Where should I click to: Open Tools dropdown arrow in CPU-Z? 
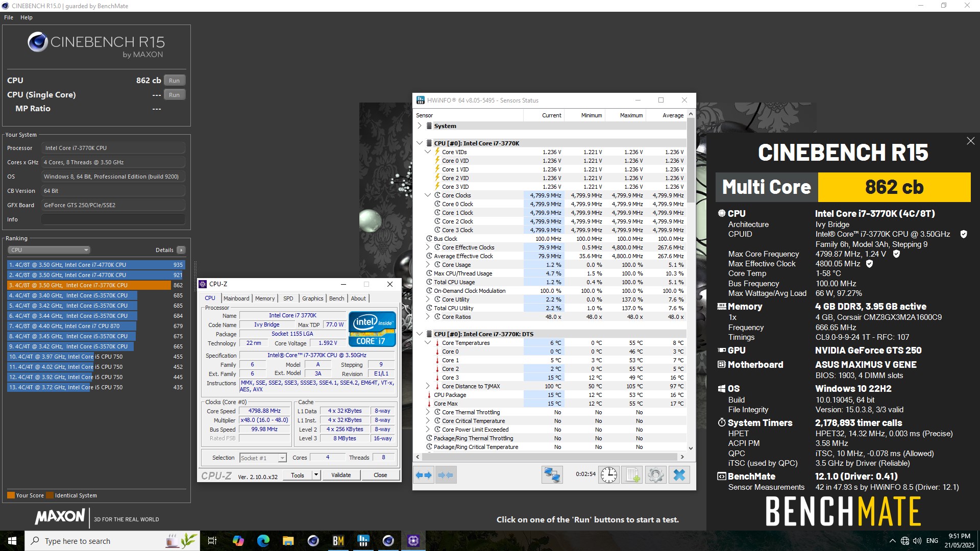tap(316, 475)
